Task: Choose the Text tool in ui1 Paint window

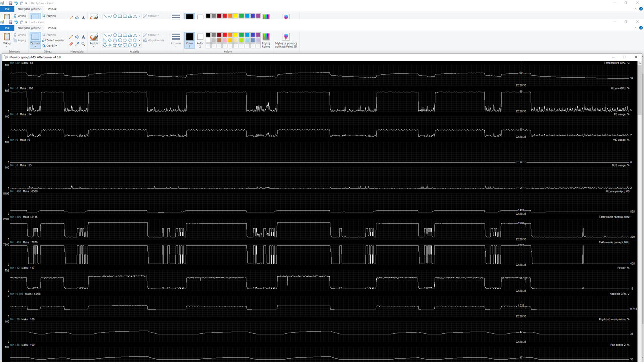Action: coord(83,37)
